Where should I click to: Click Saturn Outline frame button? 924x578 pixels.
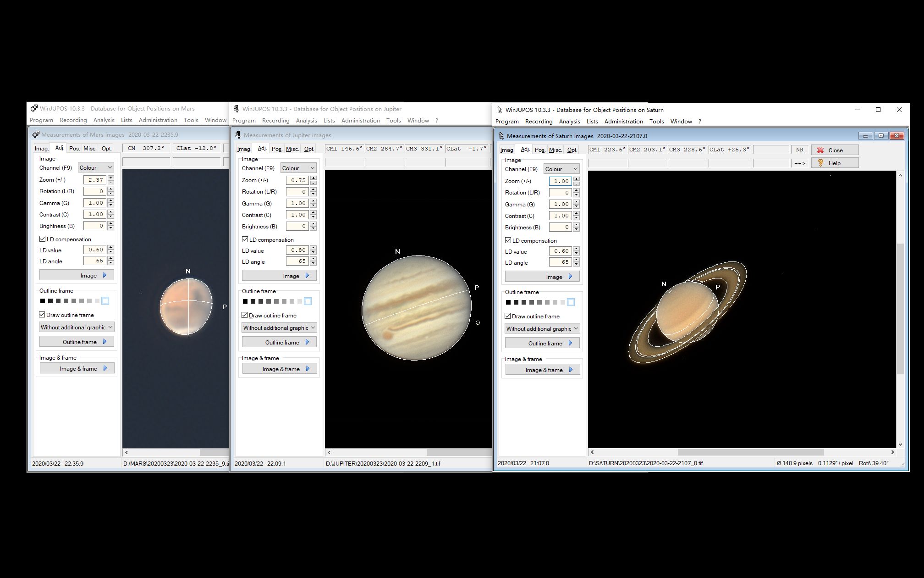pos(542,343)
